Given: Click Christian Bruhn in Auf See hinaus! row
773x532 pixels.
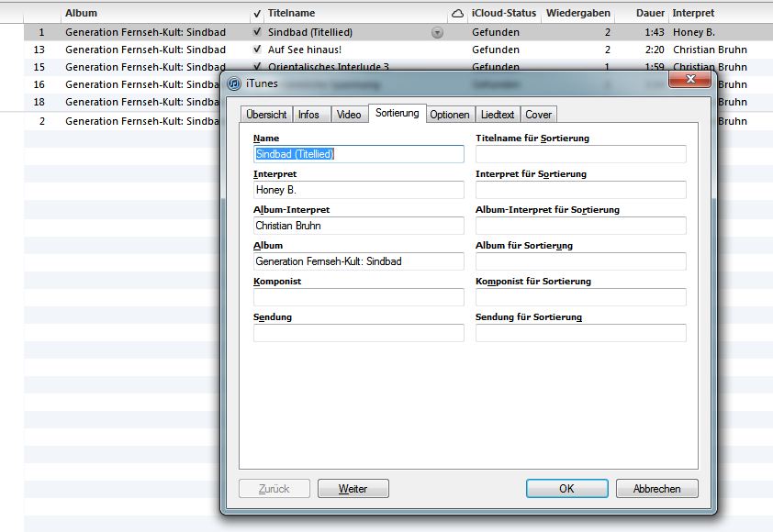Looking at the screenshot, I should pos(710,50).
